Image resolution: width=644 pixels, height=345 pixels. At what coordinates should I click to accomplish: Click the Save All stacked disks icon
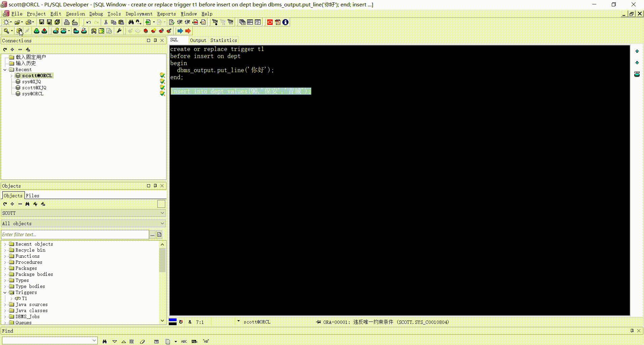point(57,22)
